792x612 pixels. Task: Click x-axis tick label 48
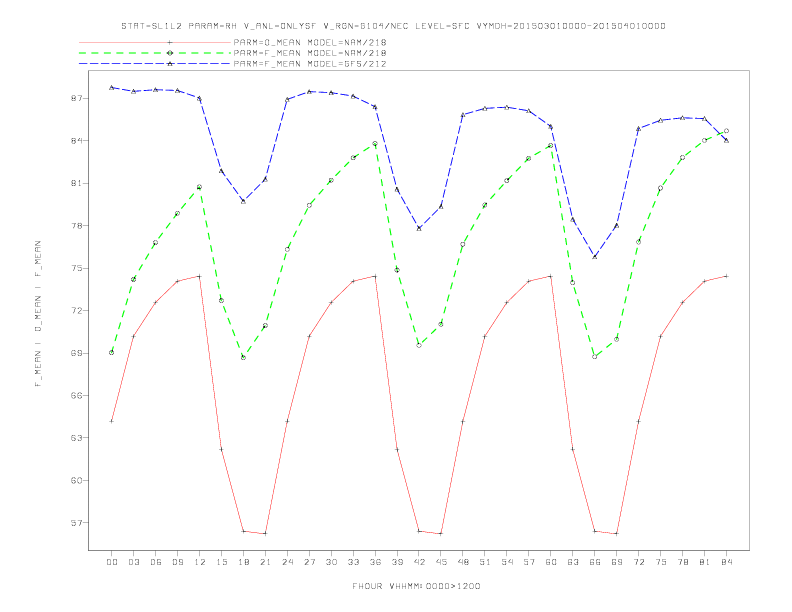463,562
